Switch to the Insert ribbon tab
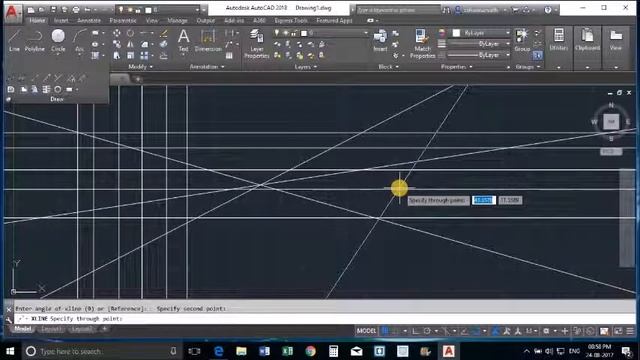 [x=61, y=20]
